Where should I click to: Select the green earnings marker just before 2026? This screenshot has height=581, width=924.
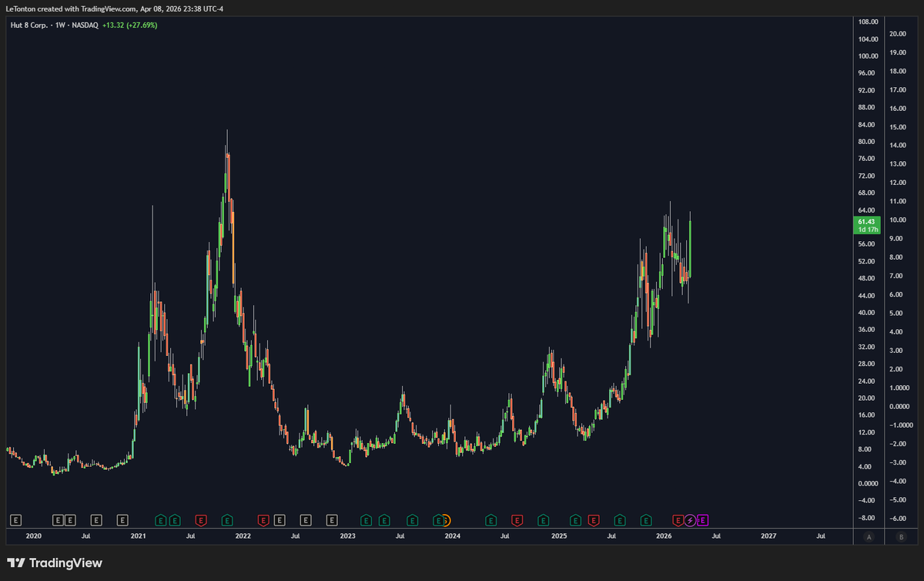(645, 520)
